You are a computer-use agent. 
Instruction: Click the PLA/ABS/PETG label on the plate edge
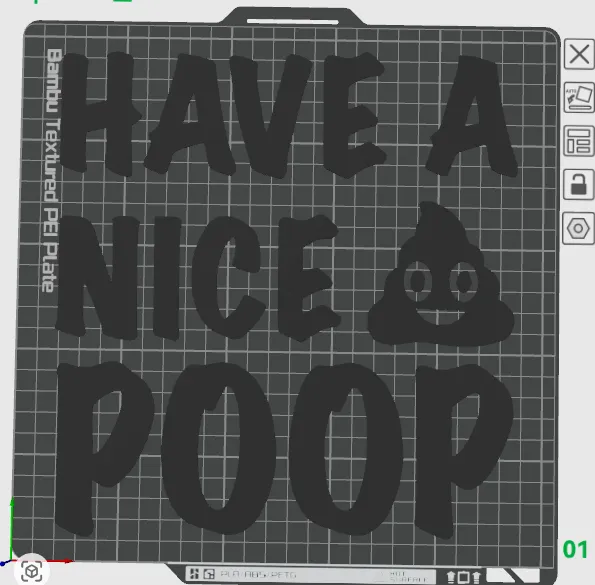tap(258, 575)
